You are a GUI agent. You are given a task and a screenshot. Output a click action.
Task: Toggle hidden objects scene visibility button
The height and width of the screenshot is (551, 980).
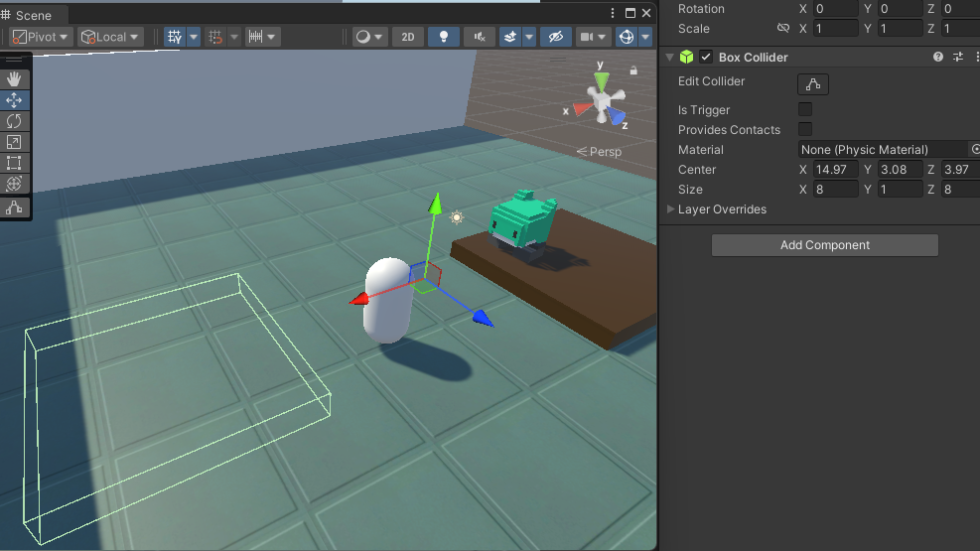(556, 37)
